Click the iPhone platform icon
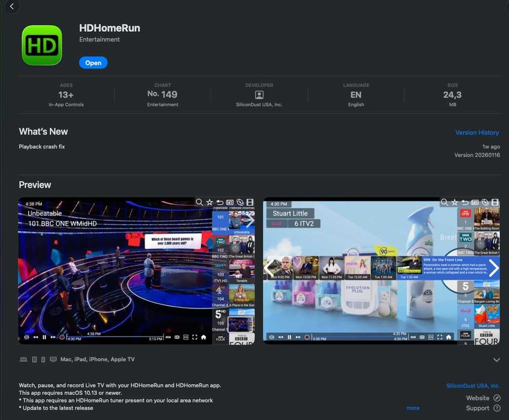 [x=43, y=359]
